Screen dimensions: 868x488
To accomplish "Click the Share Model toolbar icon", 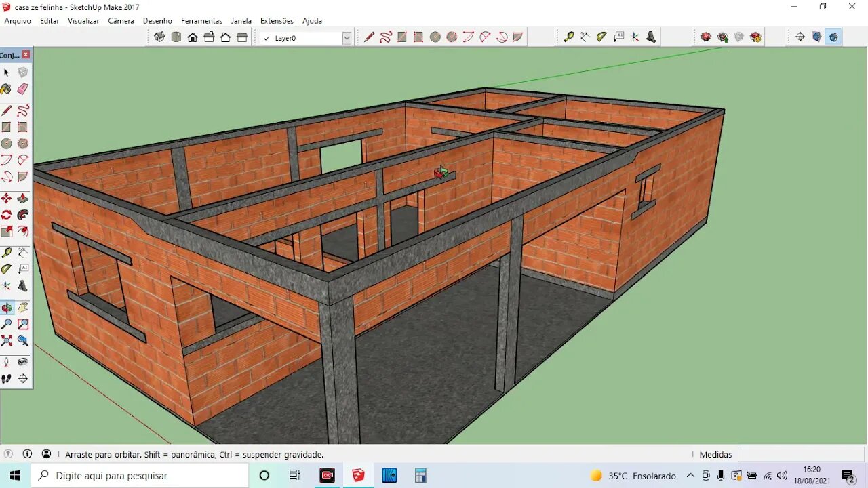I will coord(723,37).
